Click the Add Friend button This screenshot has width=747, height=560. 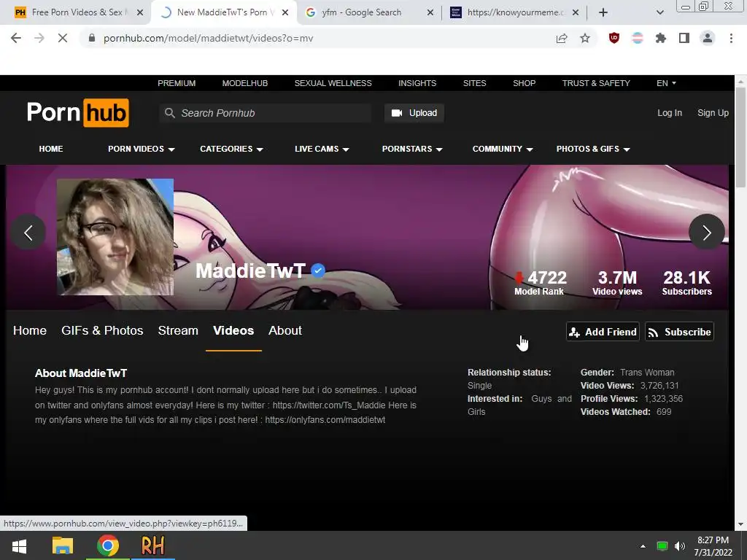(x=603, y=332)
